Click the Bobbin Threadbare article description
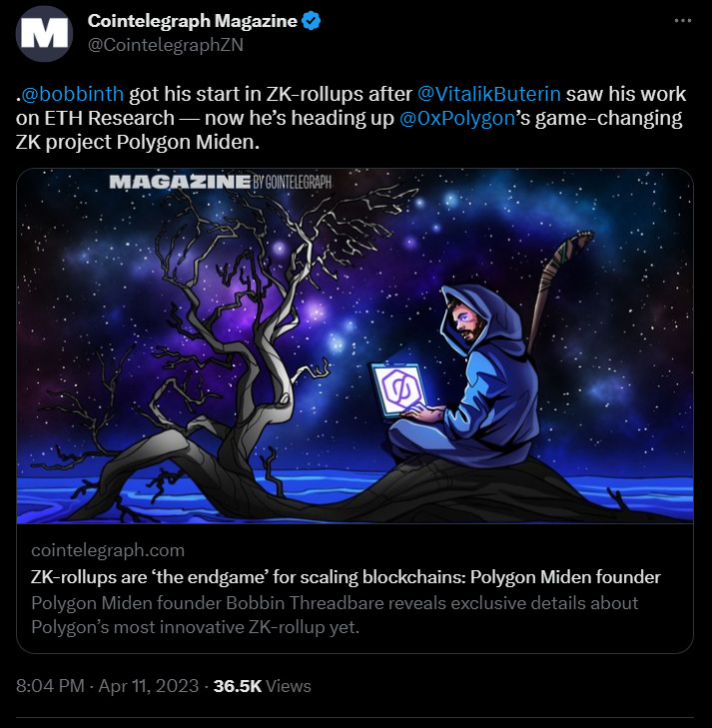 pos(335,615)
